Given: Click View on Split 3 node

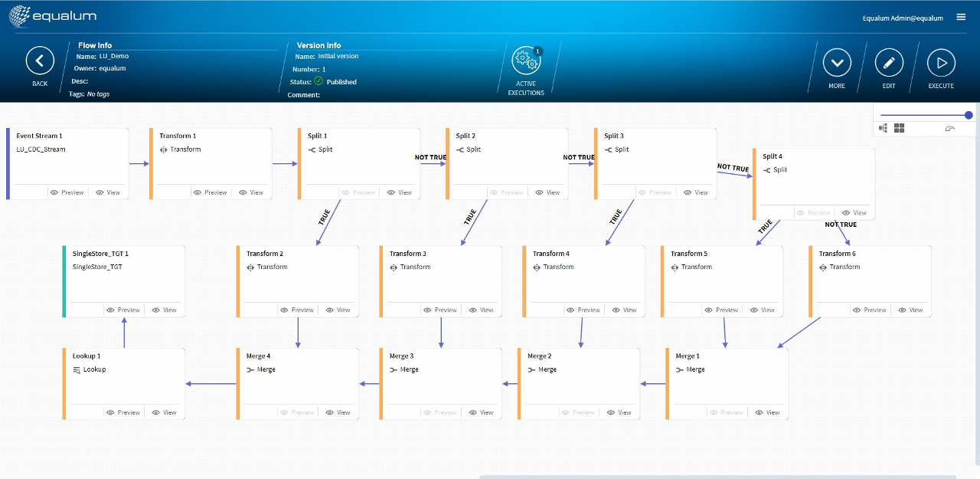Looking at the screenshot, I should (x=696, y=192).
